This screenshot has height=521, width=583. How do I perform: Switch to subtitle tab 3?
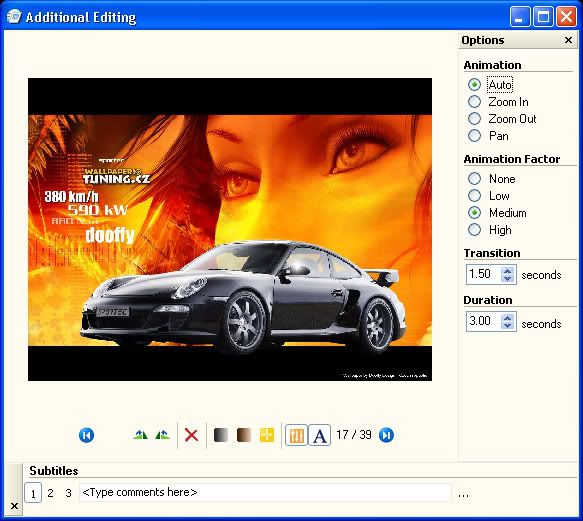click(x=68, y=493)
